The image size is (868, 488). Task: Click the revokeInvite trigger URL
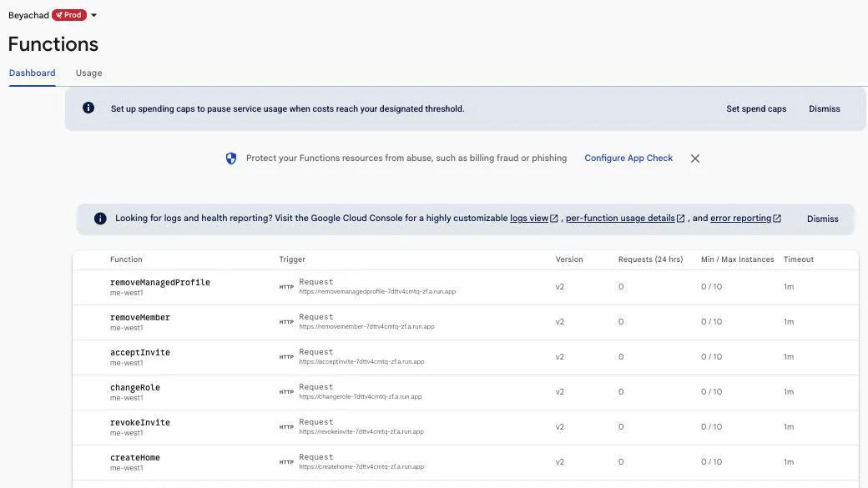[x=361, y=431]
